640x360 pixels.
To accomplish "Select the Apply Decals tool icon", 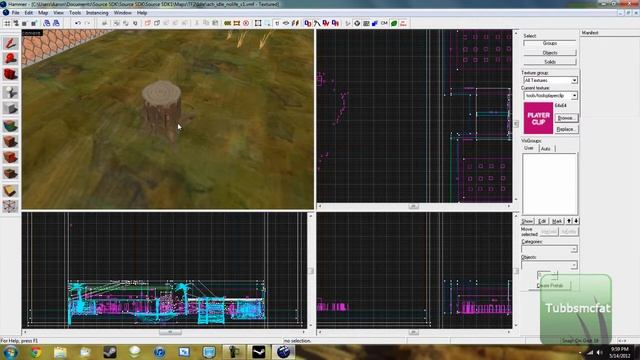I will pos(10,158).
